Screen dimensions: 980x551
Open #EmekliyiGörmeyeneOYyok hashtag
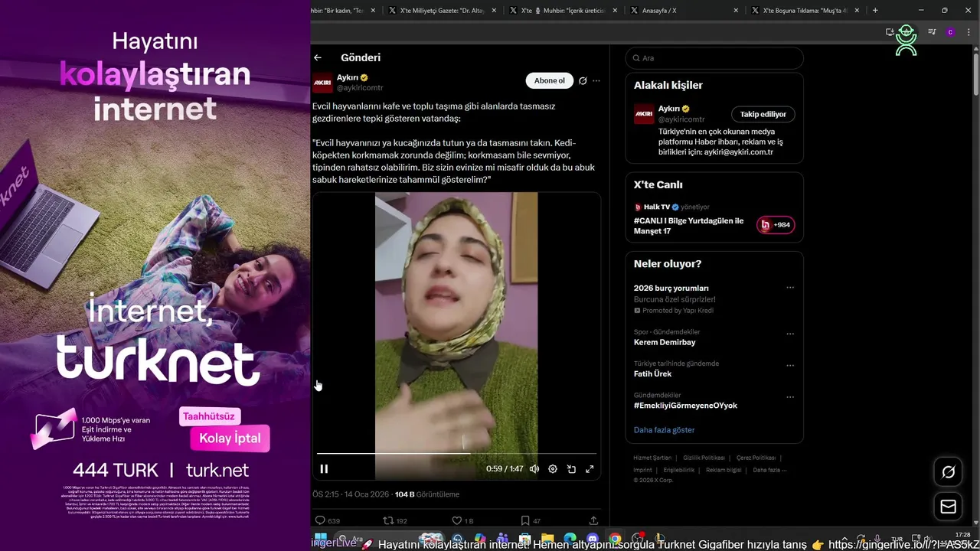(685, 406)
